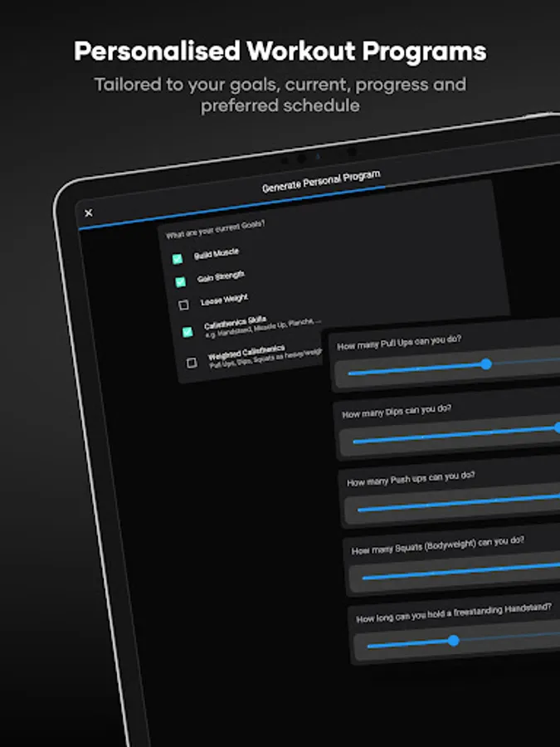Screen dimensions: 560x747
Task: Click the Weighted Calisthenics label text
Action: pyautogui.click(x=246, y=353)
